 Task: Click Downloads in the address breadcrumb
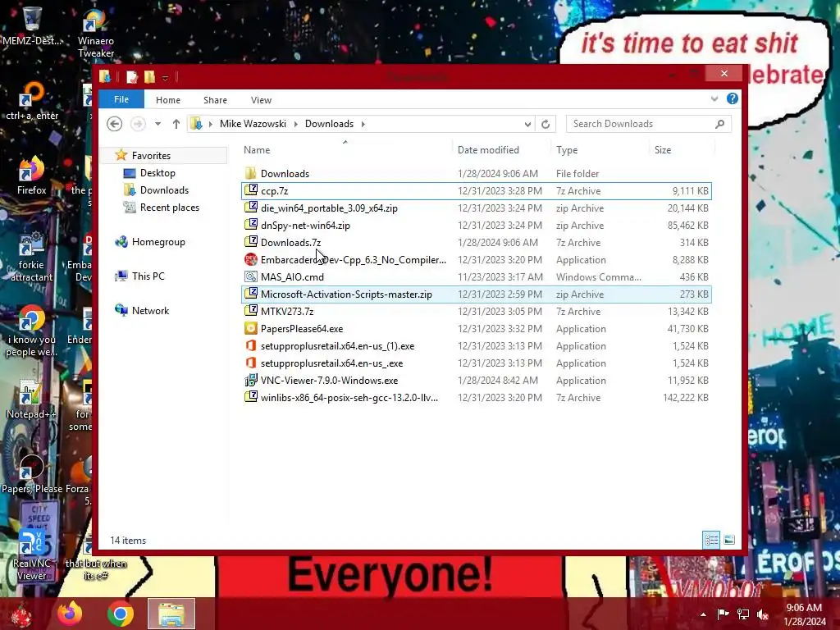(x=329, y=124)
